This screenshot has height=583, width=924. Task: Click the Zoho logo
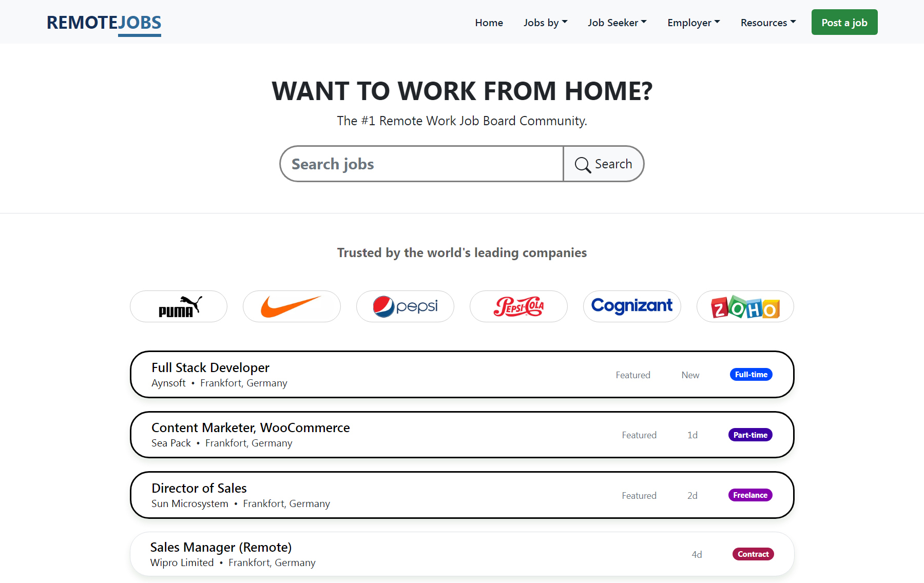pos(745,307)
